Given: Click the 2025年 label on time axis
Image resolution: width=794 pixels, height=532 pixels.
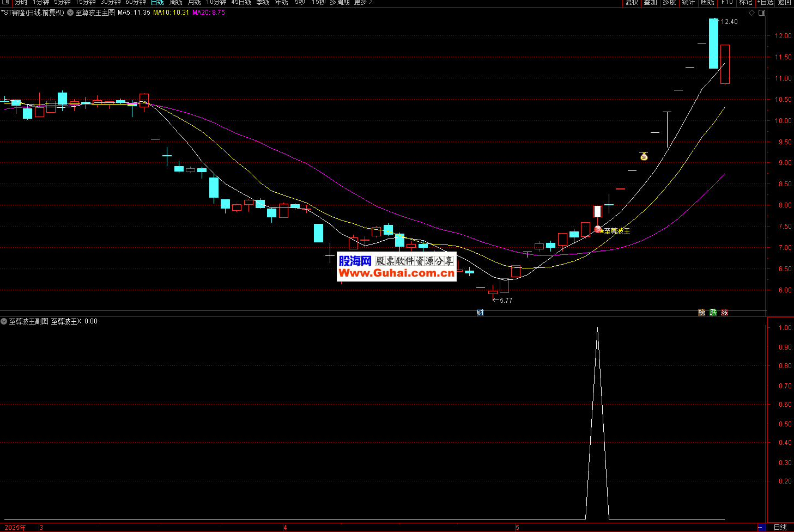Looking at the screenshot, I should coord(15,528).
